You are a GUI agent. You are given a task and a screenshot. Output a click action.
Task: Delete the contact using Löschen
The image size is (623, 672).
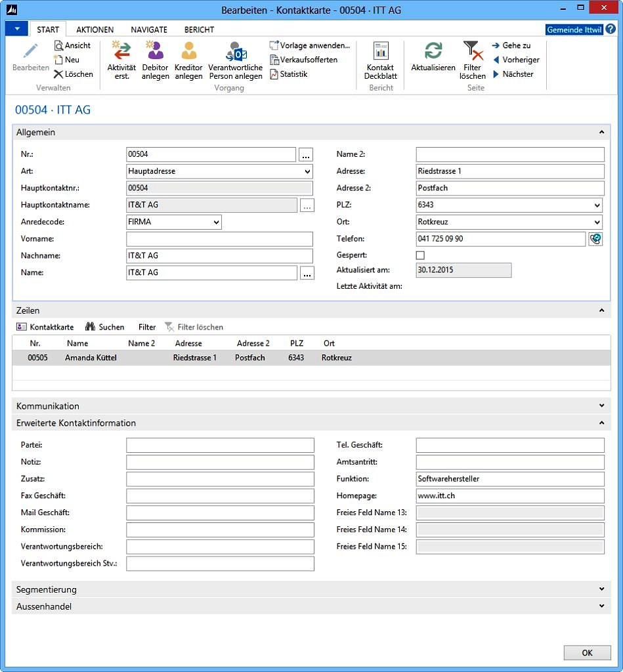74,73
